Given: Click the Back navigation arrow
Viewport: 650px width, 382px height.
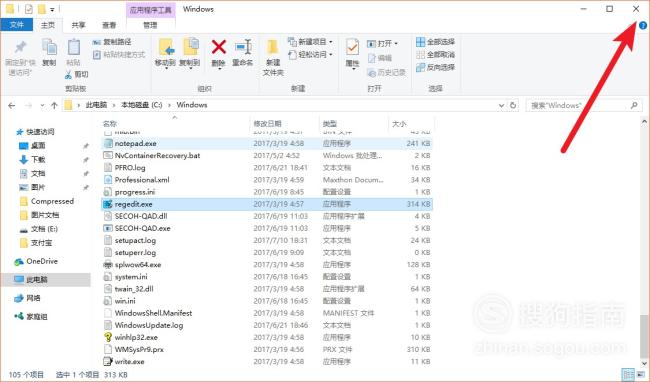Looking at the screenshot, I should point(12,106).
